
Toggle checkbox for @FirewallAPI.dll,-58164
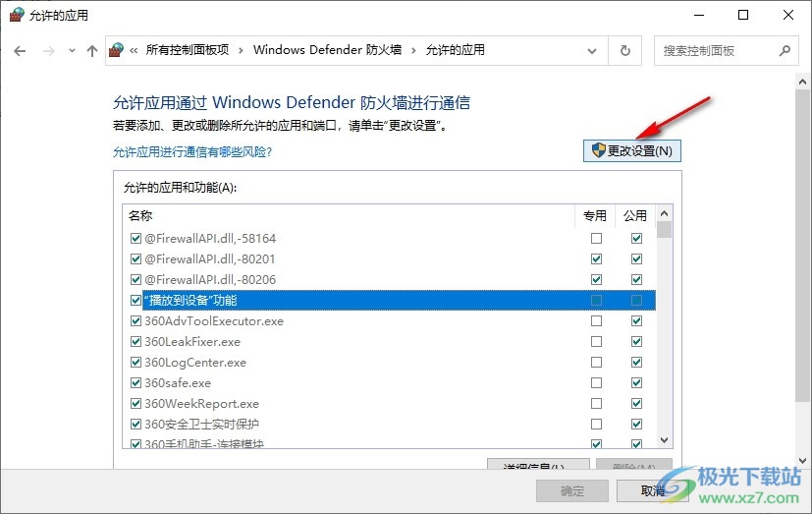pyautogui.click(x=135, y=239)
